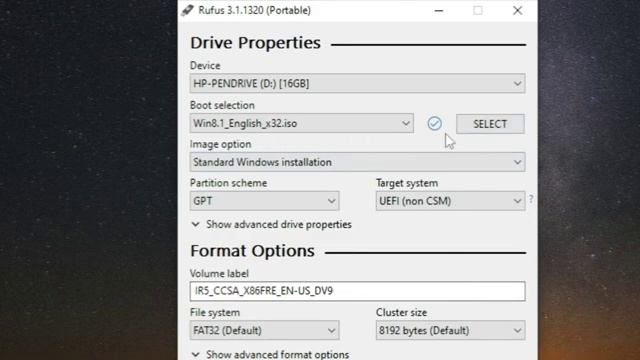Click the Volume label text field
640x360 pixels.
pyautogui.click(x=357, y=291)
